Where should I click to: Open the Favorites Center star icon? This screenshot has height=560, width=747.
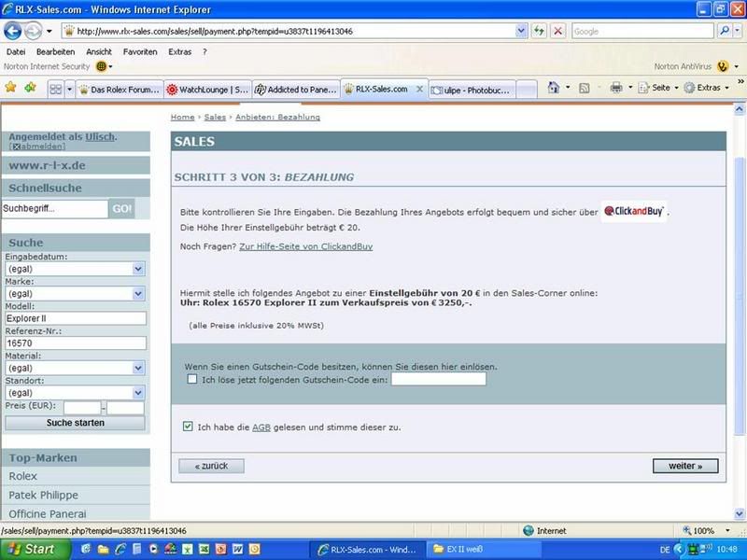[10, 88]
